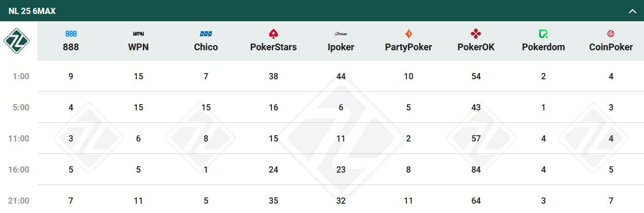Click the PokerOK red club icon
644x213 pixels.
tap(476, 34)
